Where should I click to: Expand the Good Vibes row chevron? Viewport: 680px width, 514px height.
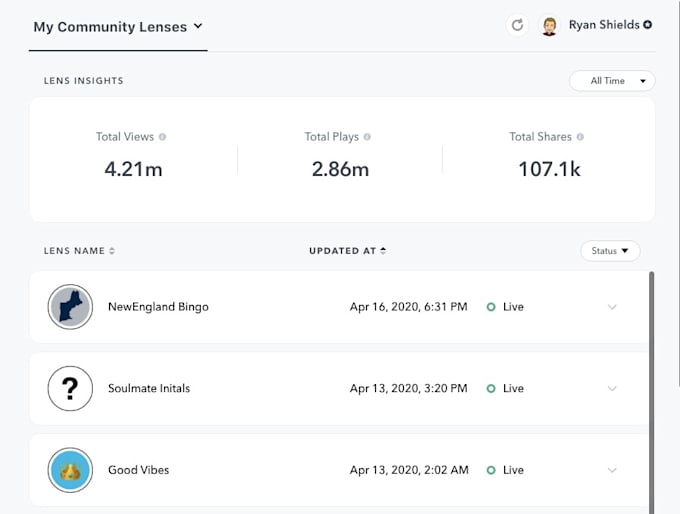(x=612, y=469)
